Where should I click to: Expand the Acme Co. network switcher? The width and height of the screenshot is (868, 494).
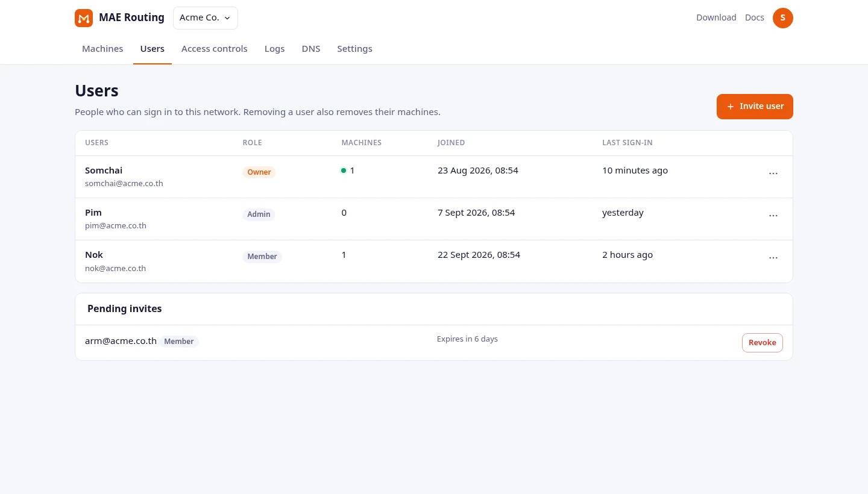point(206,18)
